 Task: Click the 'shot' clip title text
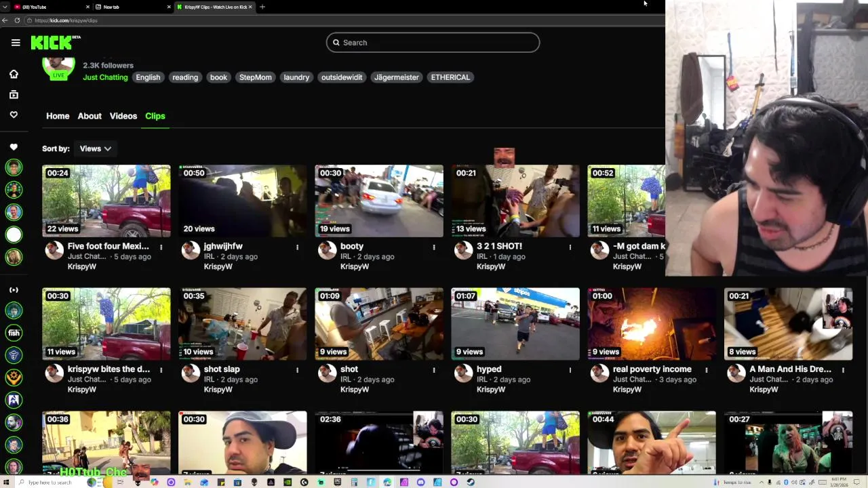point(349,369)
